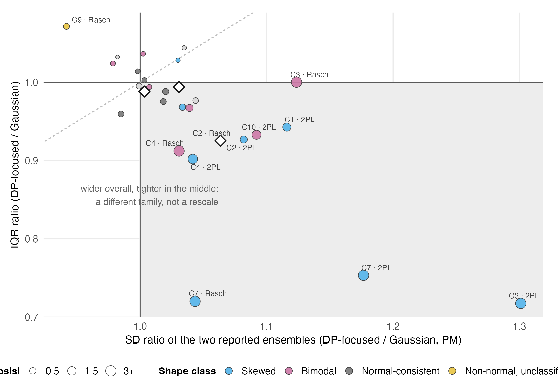Image resolution: width=558 pixels, height=392 pixels.
Task: Click the blue C2 · 2PL point
Action: tap(244, 140)
